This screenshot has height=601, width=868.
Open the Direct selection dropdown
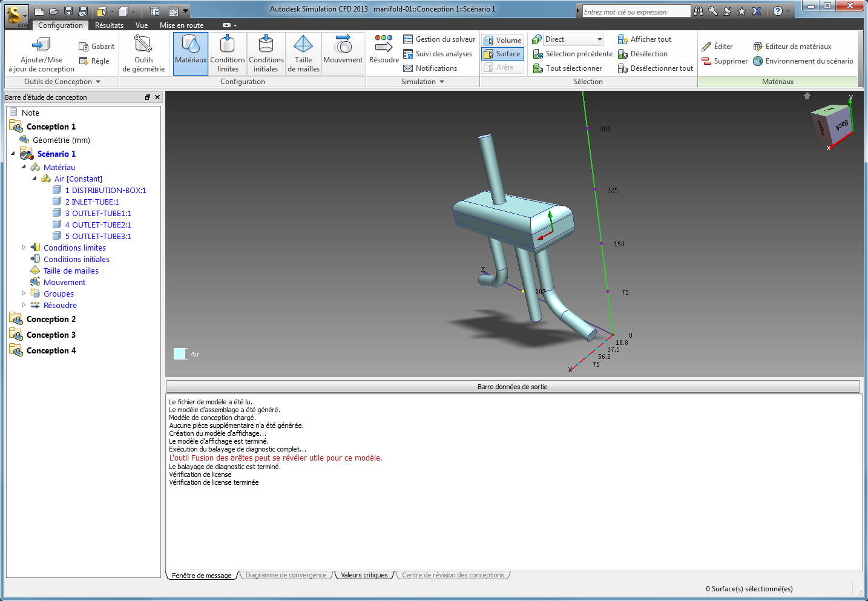[x=573, y=39]
